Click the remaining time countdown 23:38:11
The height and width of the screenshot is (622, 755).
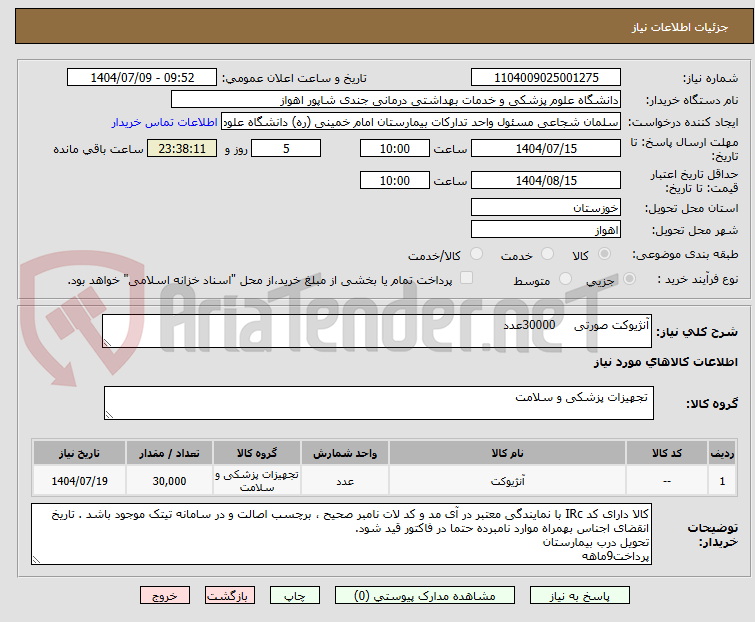[x=182, y=148]
